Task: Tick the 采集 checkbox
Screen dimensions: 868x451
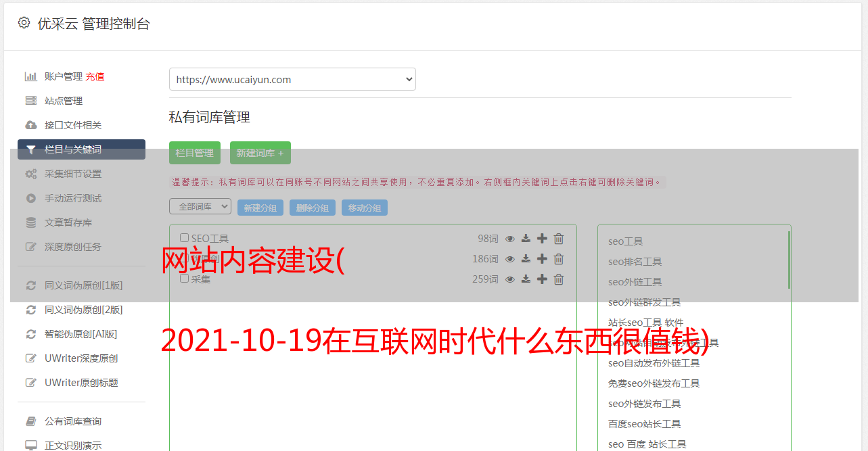Action: click(x=184, y=278)
